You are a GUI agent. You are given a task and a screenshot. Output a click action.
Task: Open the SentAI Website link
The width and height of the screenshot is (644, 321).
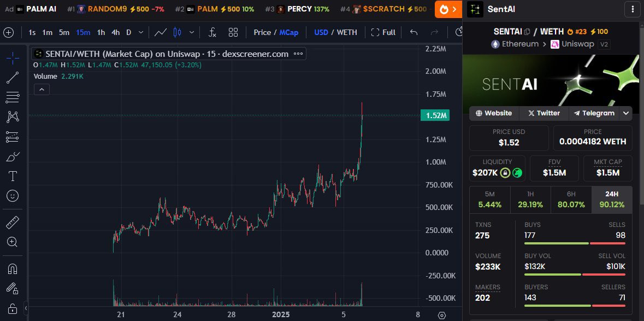pos(494,113)
